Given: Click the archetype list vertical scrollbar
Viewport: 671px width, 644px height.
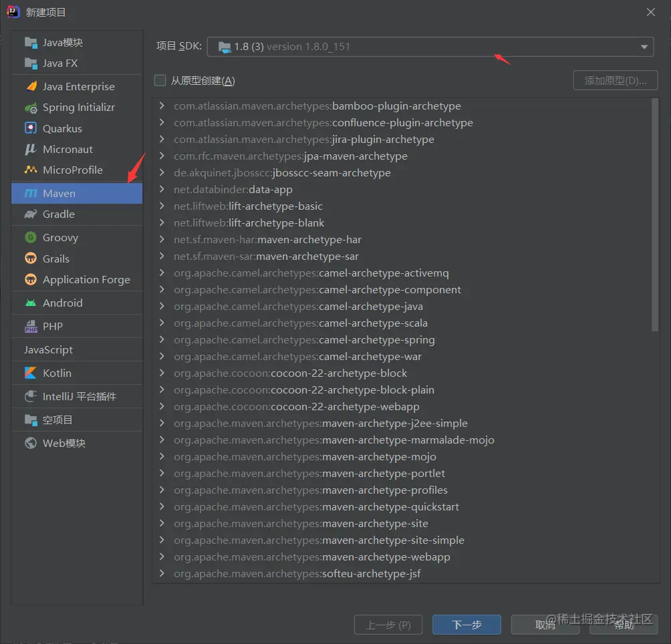Looking at the screenshot, I should coord(655,215).
